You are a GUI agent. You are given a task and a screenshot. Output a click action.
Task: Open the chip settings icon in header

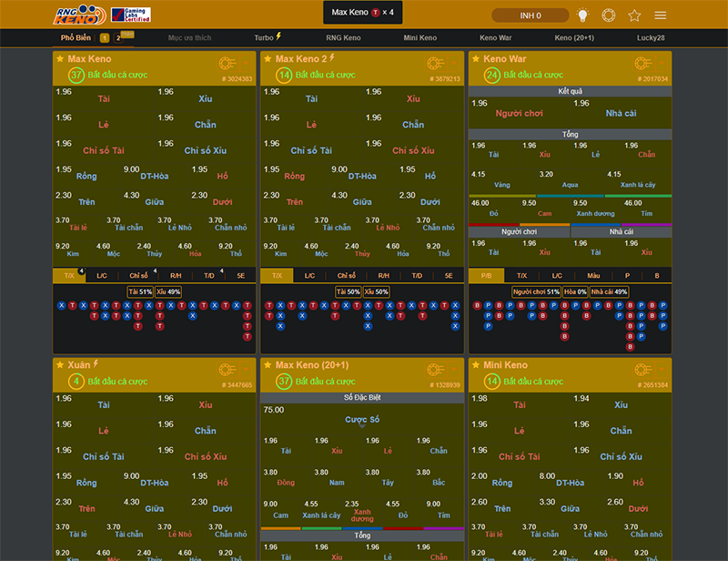(608, 15)
